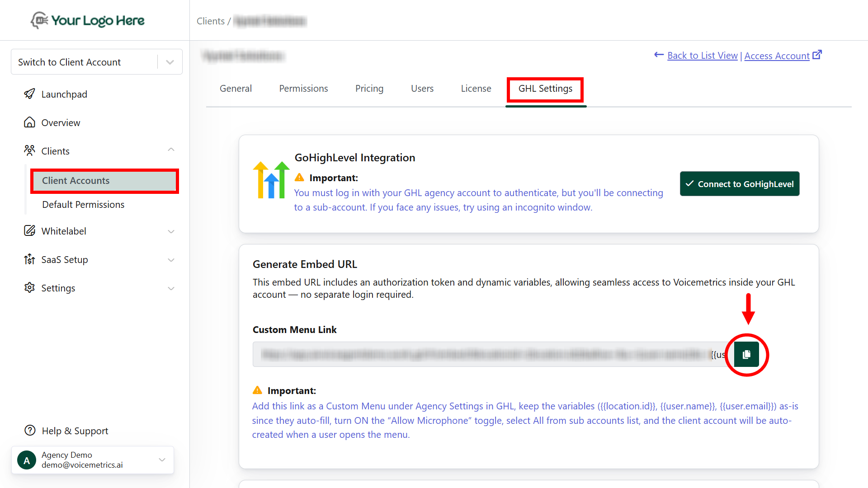Click the Settings gear icon
The image size is (868, 488).
[29, 288]
